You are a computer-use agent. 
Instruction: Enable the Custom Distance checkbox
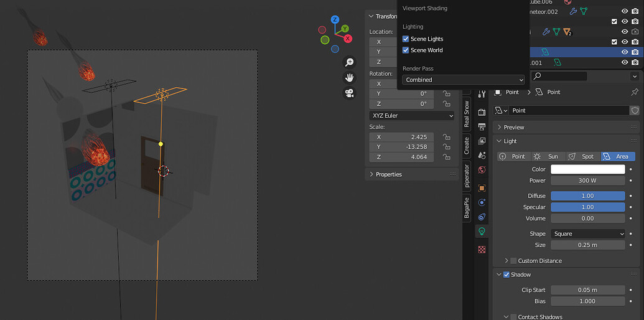(513, 261)
